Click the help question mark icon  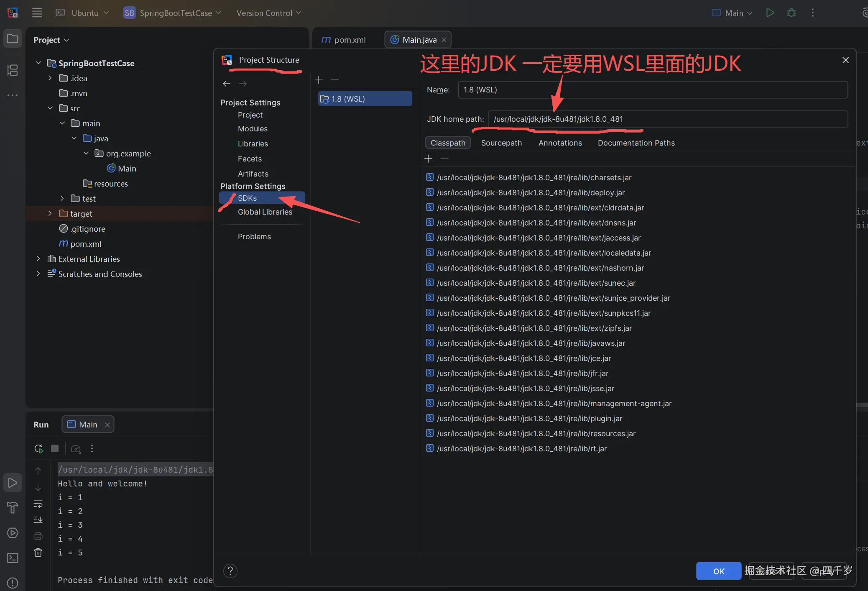tap(230, 571)
